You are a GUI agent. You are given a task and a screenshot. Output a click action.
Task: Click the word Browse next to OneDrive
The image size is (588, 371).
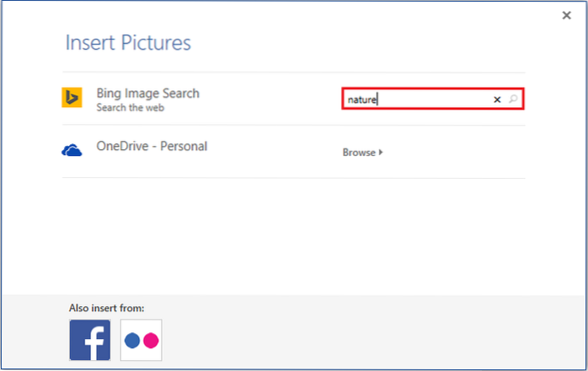coord(358,153)
